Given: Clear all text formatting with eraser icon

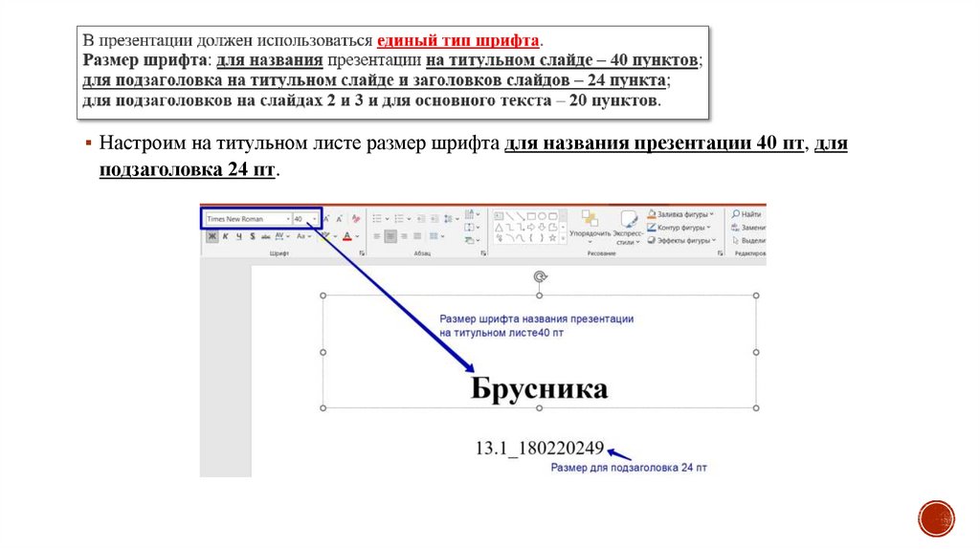Looking at the screenshot, I should (356, 219).
